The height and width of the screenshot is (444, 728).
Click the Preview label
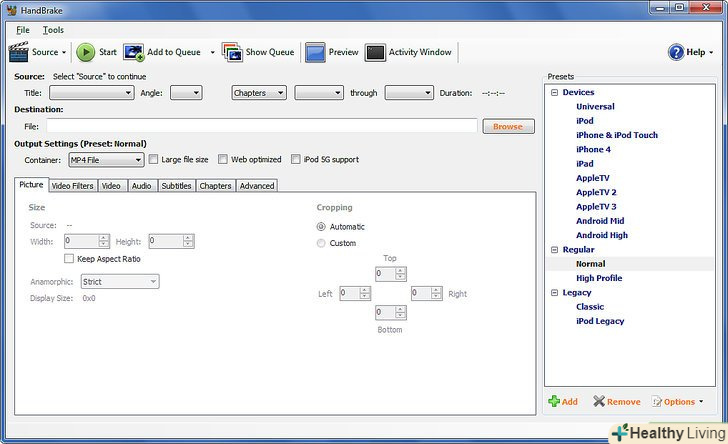click(x=344, y=52)
